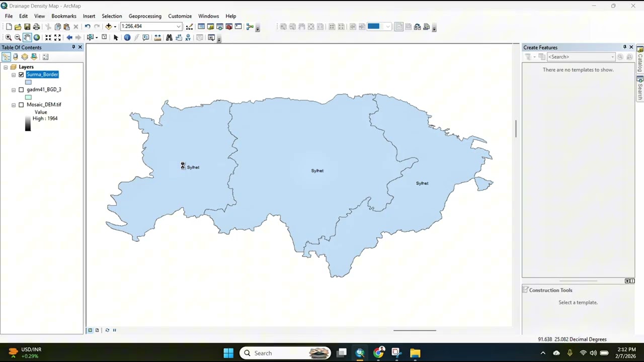Screen dimensions: 644x362
Task: Collapse the gadm41_BGD_3 layer legend
Action: 14,90
